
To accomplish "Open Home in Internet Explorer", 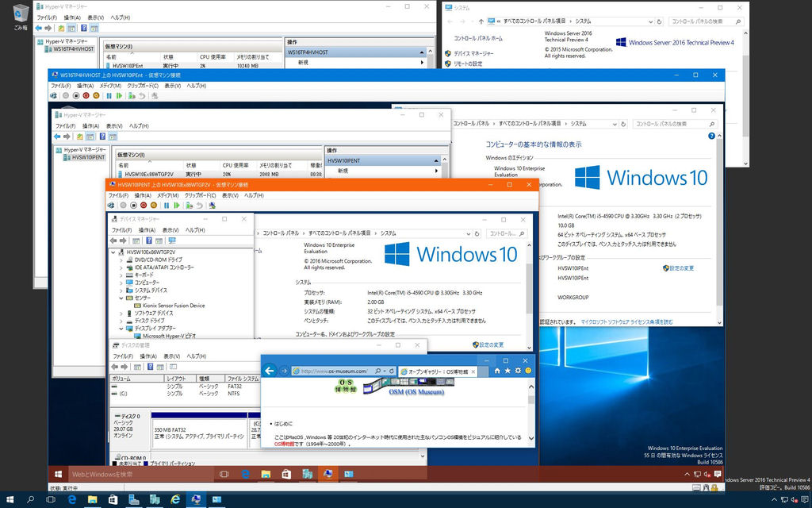I will [497, 371].
